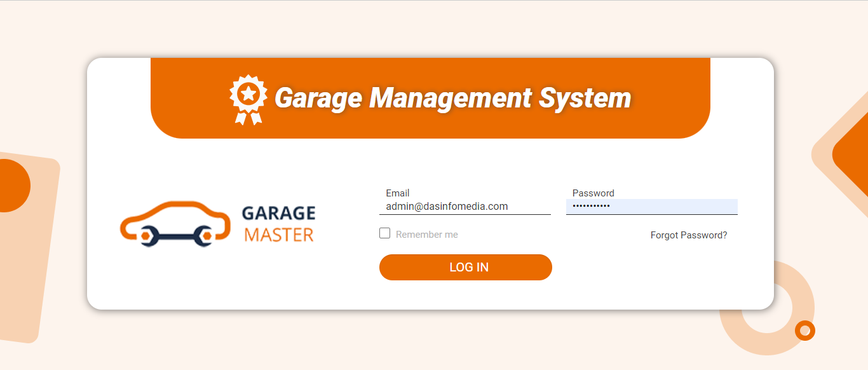Focus the Email input field
Screen dimensions: 868x370
click(465, 207)
